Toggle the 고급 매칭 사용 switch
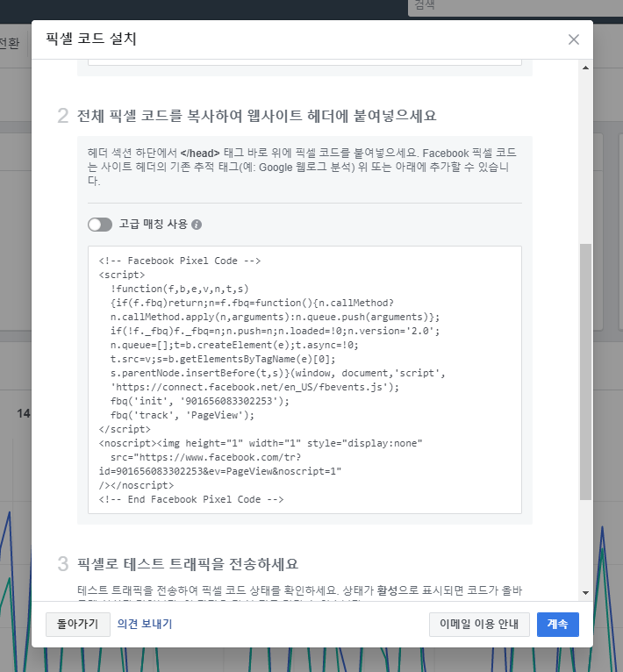This screenshot has width=623, height=672. (100, 224)
